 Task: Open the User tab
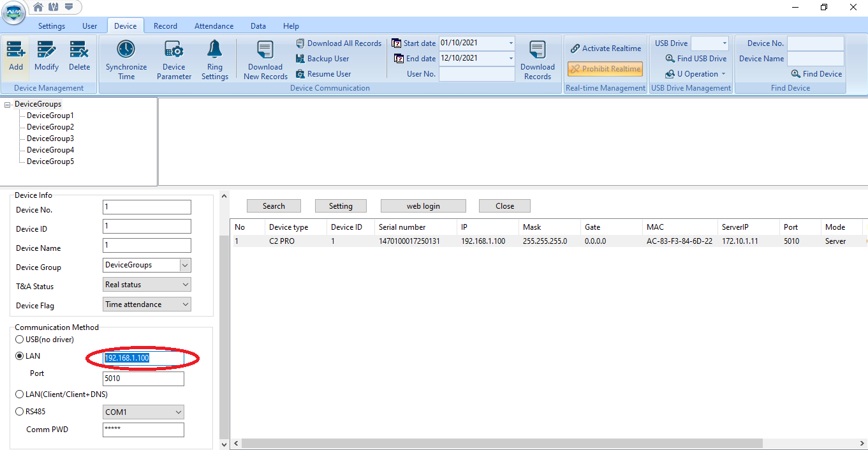[90, 26]
